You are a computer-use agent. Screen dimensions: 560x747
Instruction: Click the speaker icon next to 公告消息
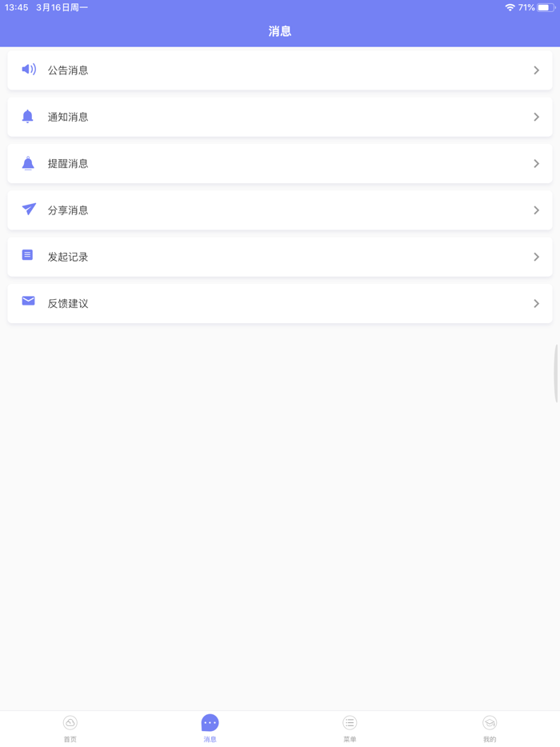28,70
